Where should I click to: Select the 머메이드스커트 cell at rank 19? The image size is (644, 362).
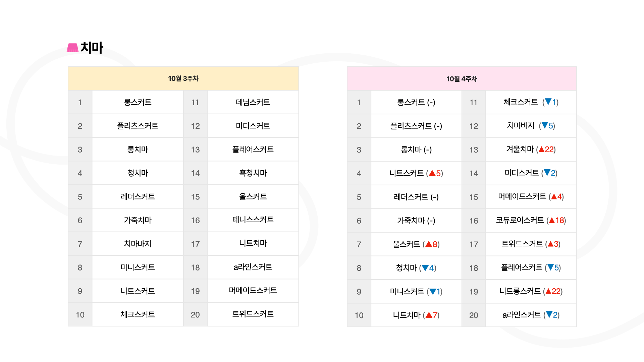253,291
